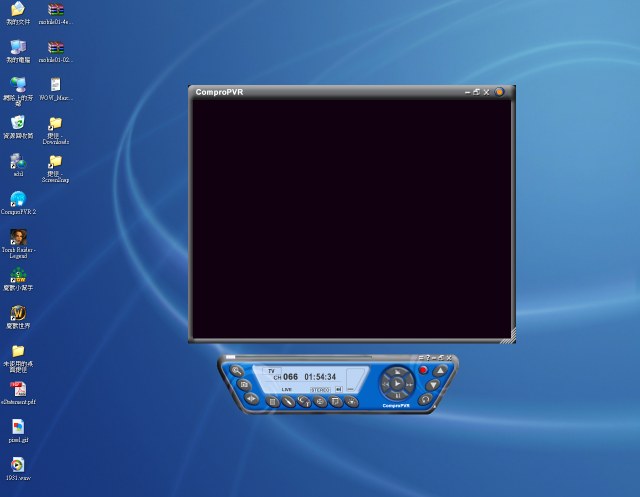This screenshot has height=497, width=640.
Task: Click channel number 066 in the display
Action: click(290, 377)
